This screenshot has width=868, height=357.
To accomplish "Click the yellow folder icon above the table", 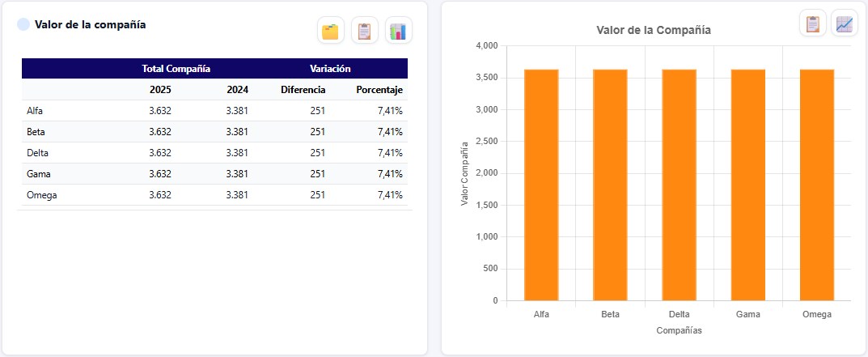I will click(x=331, y=31).
